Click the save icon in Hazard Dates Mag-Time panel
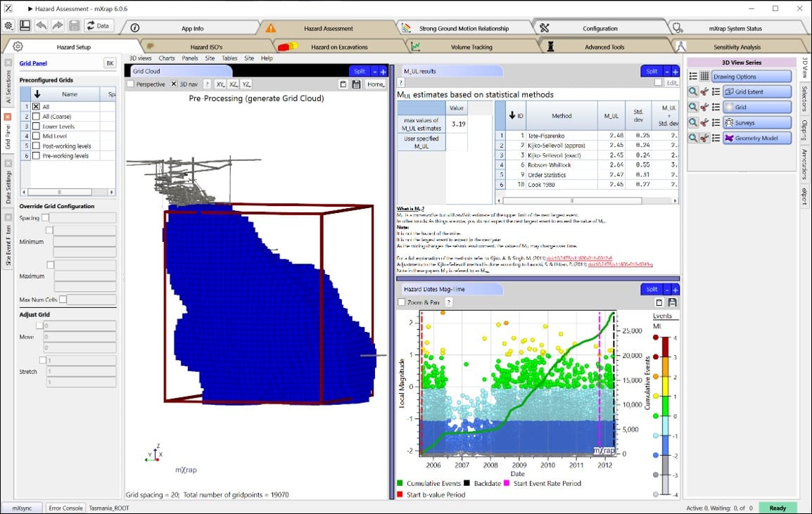812x514 pixels. [x=673, y=302]
